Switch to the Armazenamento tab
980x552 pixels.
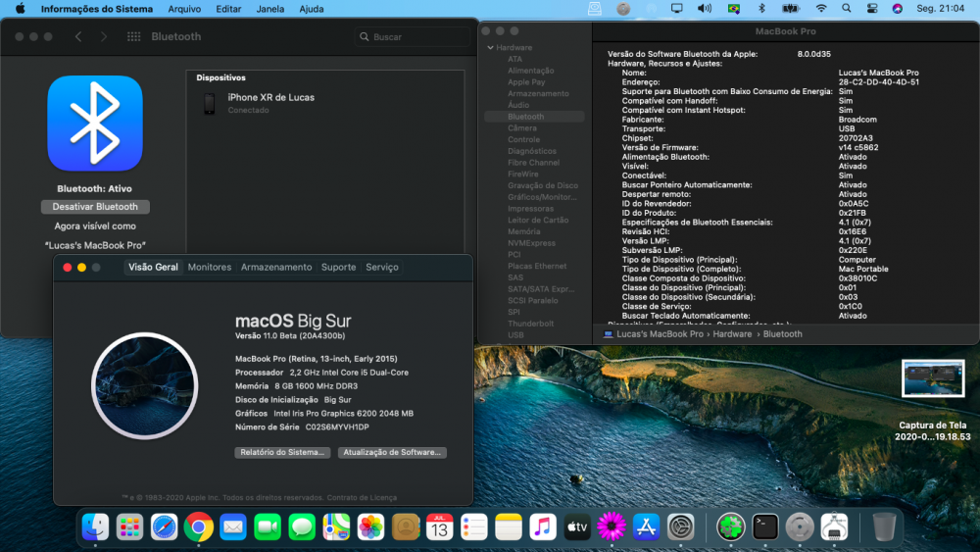(x=276, y=267)
